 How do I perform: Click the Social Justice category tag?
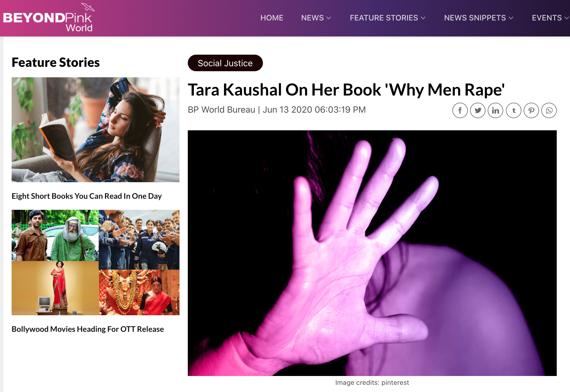click(x=225, y=63)
